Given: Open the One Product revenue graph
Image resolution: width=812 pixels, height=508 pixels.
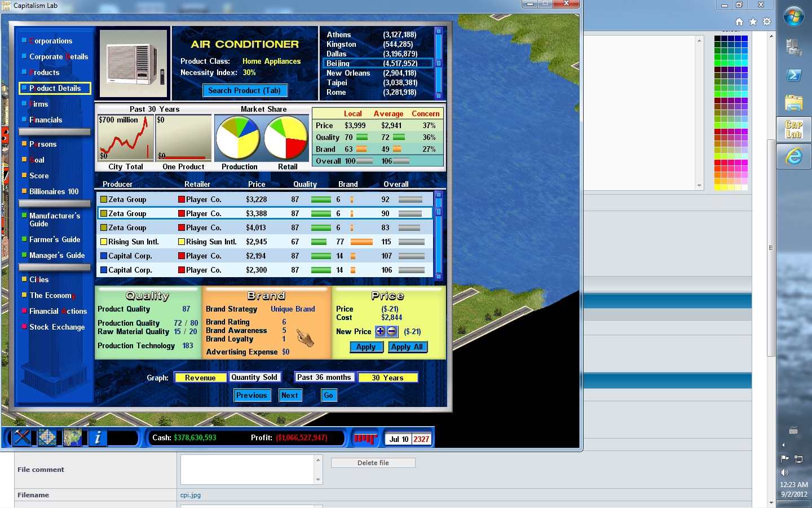Looking at the screenshot, I should pos(183,138).
